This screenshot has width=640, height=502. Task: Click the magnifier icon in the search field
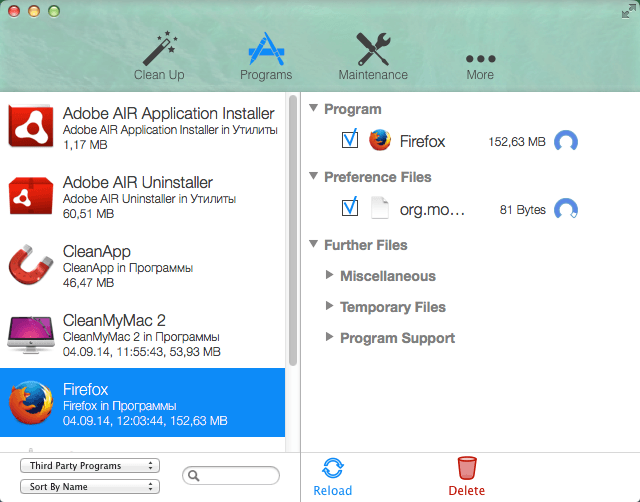click(x=193, y=475)
